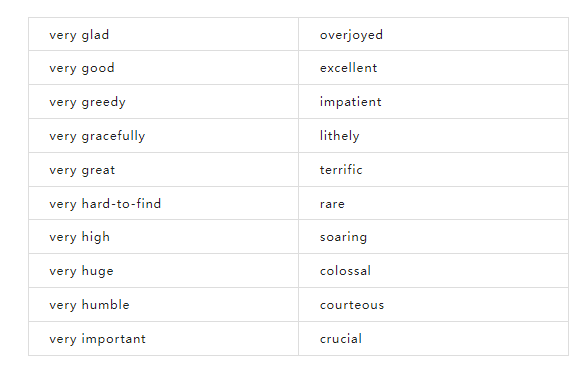578x367 pixels.
Task: Click the 'very huge' cell
Action: (x=163, y=270)
